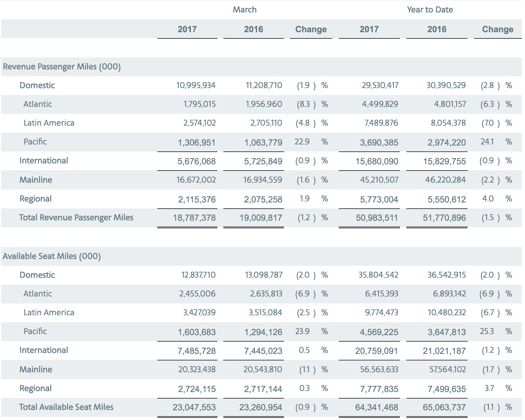525x420 pixels.
Task: Select Regional YTD value 5,773,004
Action: point(379,200)
